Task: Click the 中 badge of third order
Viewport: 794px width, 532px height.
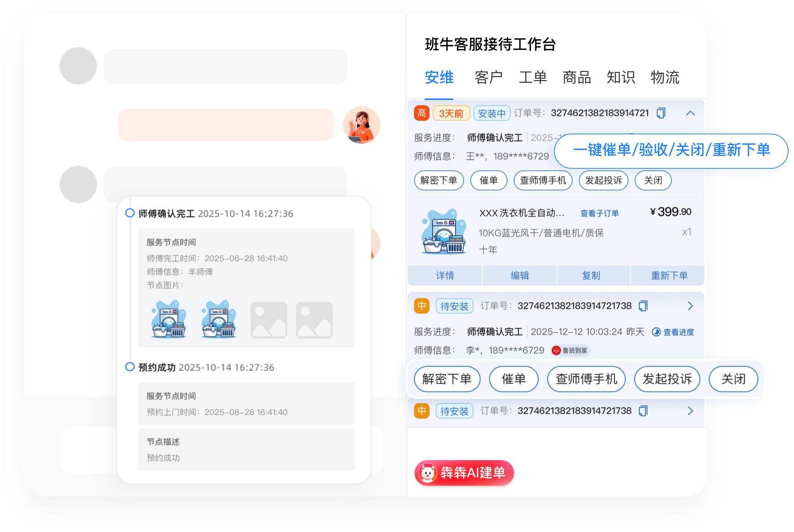Action: tap(422, 411)
